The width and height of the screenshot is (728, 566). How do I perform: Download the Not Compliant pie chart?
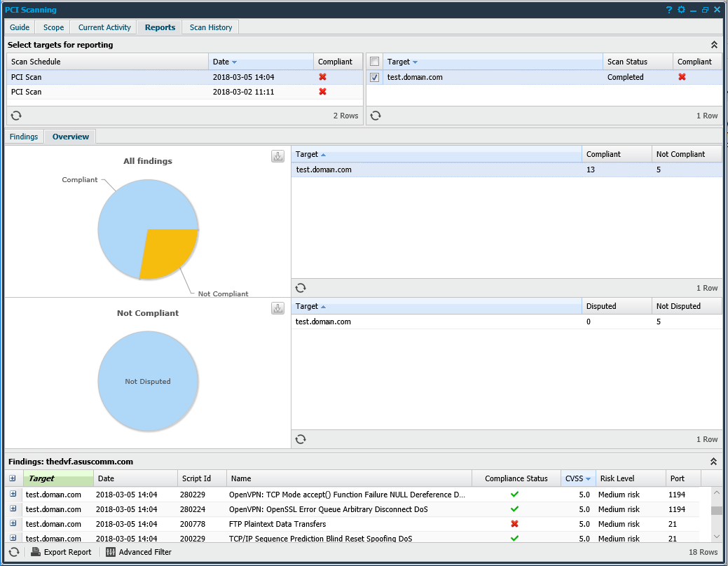pyautogui.click(x=277, y=308)
